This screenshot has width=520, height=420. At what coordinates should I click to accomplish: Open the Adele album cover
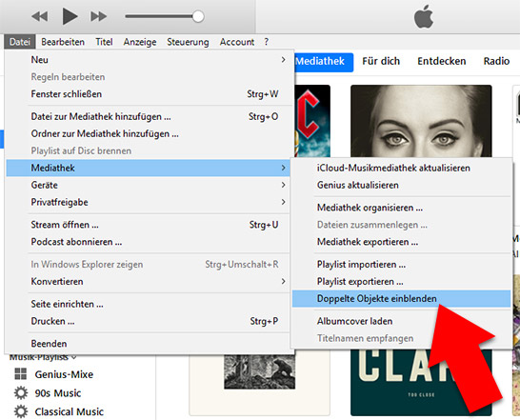tap(421, 121)
